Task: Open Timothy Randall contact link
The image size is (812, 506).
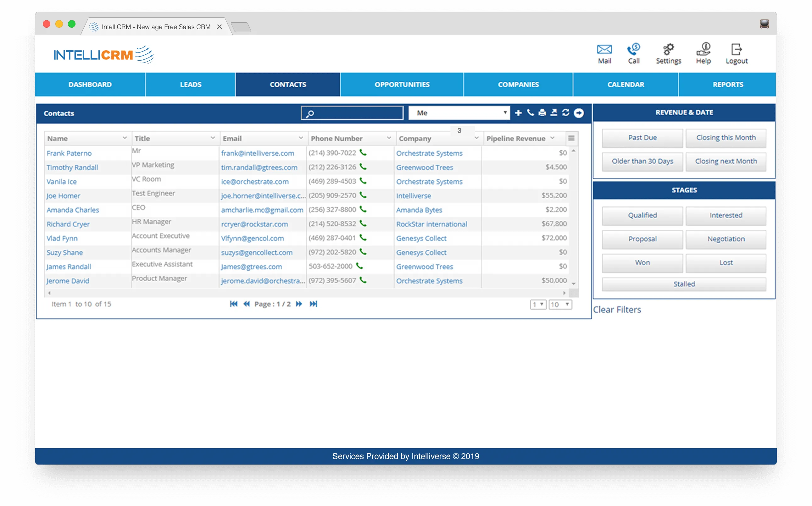Action: [72, 167]
